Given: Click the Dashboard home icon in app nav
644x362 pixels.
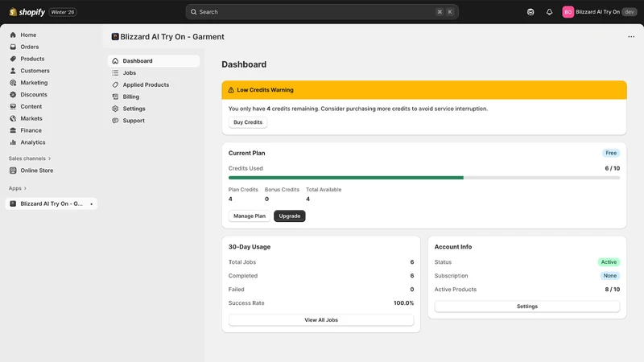Looking at the screenshot, I should pyautogui.click(x=115, y=61).
